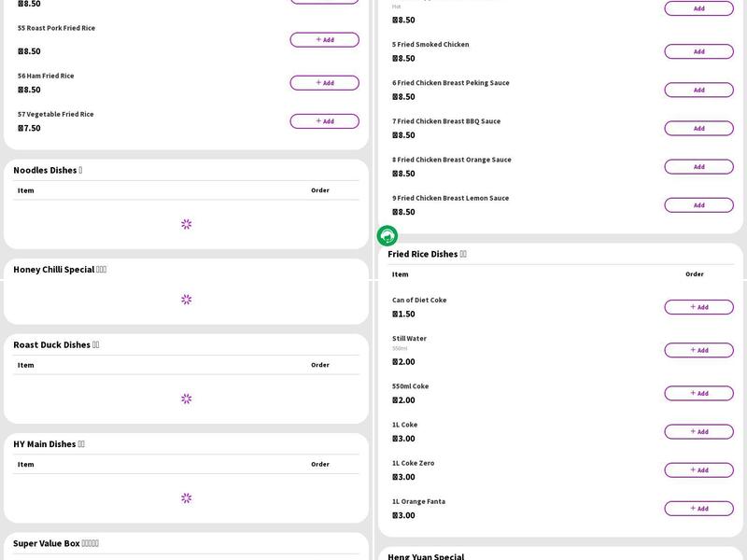
Task: Click the Noodles Dishes loading spinner
Action: (x=187, y=224)
